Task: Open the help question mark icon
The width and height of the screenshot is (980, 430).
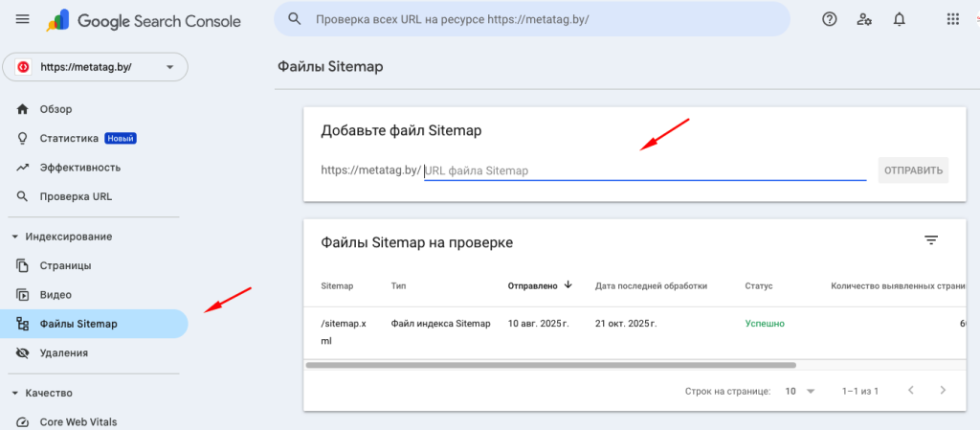Action: [829, 19]
